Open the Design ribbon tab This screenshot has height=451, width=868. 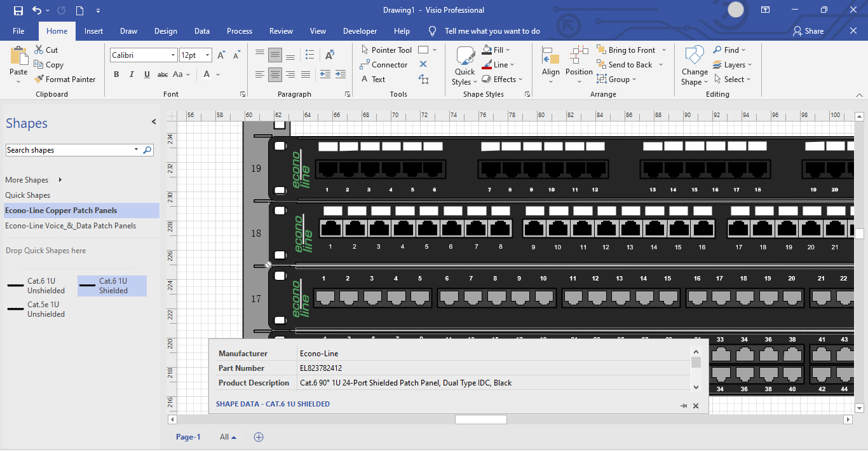[165, 31]
